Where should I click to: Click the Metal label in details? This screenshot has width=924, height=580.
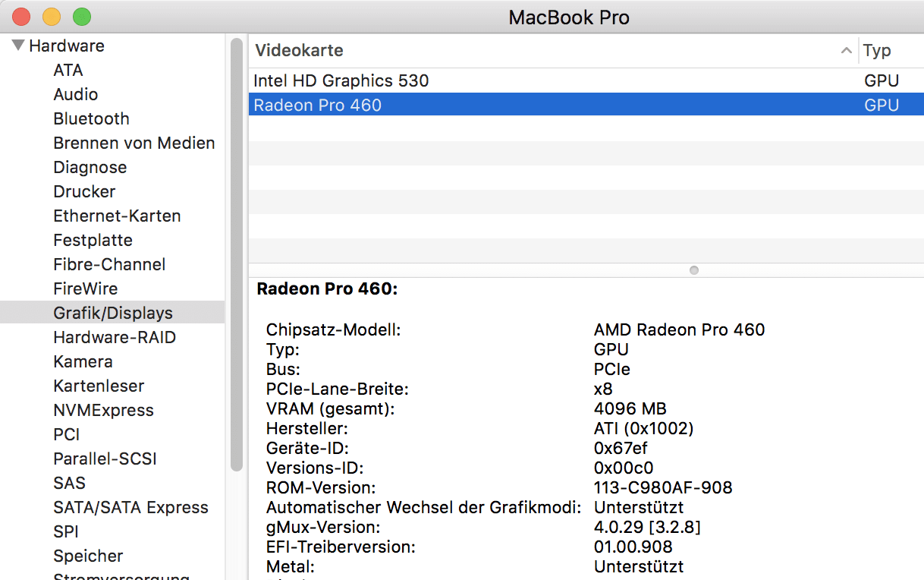click(291, 566)
